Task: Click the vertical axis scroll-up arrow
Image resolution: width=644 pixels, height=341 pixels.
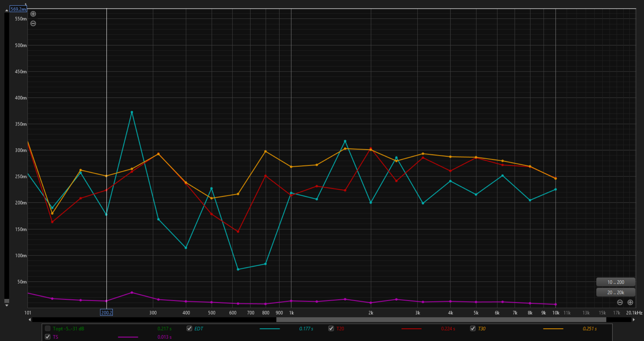Action: [6, 10]
